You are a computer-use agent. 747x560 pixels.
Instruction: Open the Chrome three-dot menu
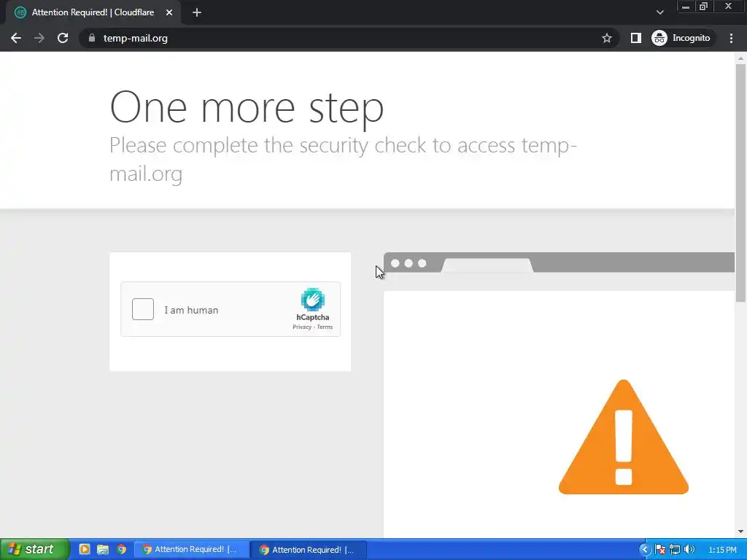pyautogui.click(x=731, y=38)
